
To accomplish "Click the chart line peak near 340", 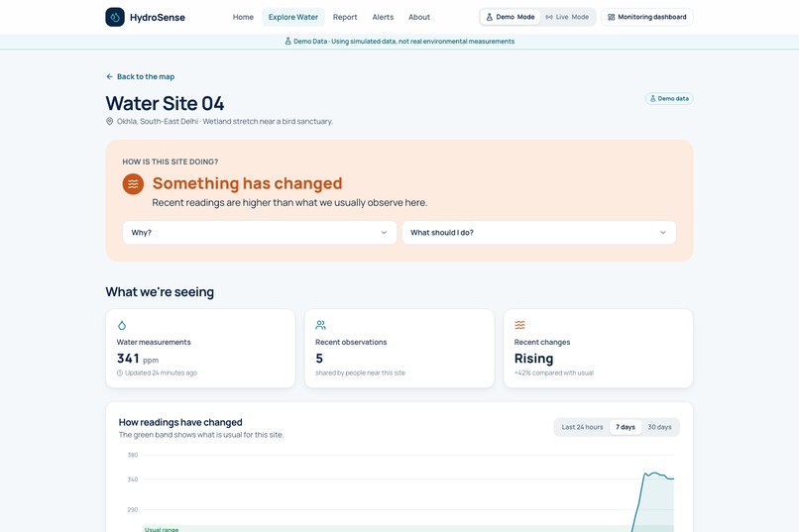I will click(655, 474).
